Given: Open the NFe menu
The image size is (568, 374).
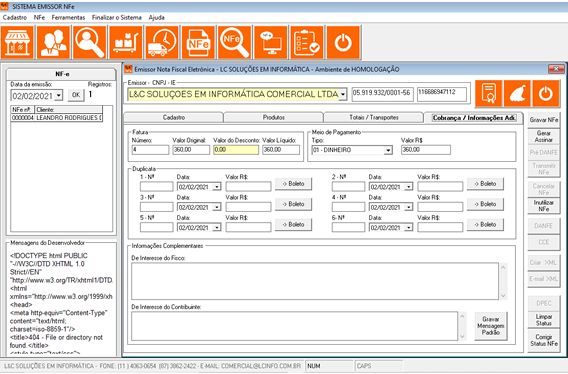Looking at the screenshot, I should click(39, 17).
